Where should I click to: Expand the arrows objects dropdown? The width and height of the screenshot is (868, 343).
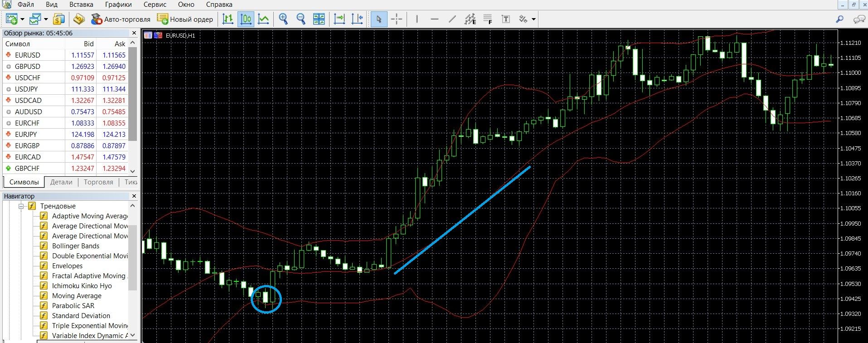coord(533,19)
